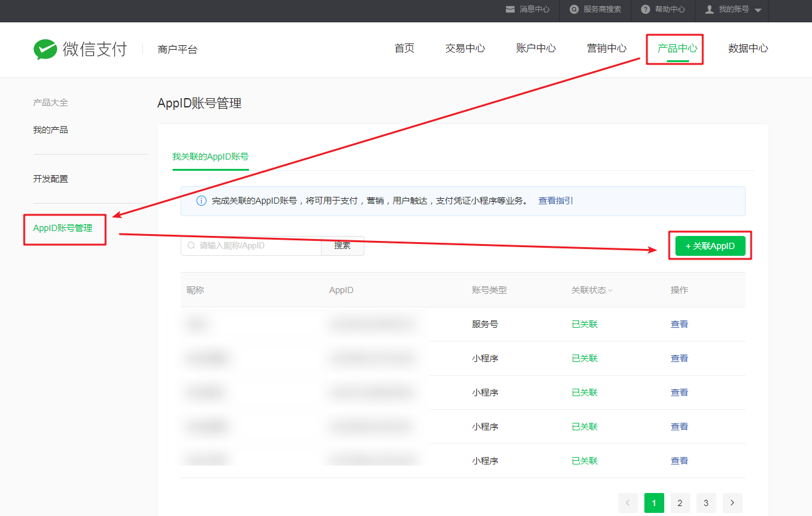Click the 我的账号 user avatar icon
This screenshot has height=516, width=812.
pos(709,9)
